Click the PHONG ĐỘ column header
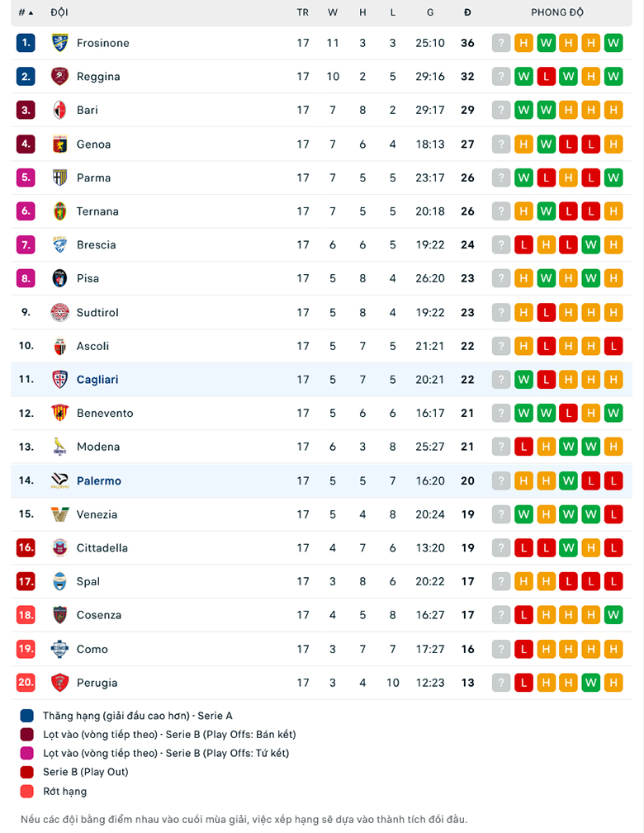Viewport: 644px width, 833px height. [556, 12]
